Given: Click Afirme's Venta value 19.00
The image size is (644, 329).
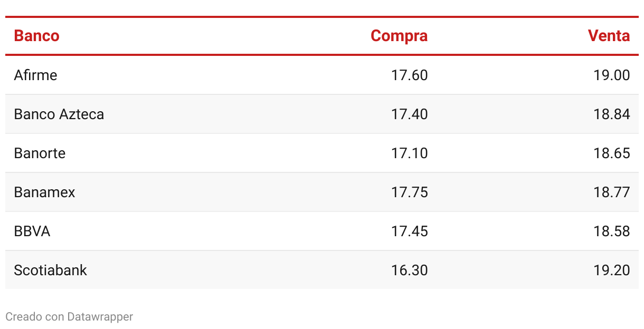Looking at the screenshot, I should [x=612, y=75].
